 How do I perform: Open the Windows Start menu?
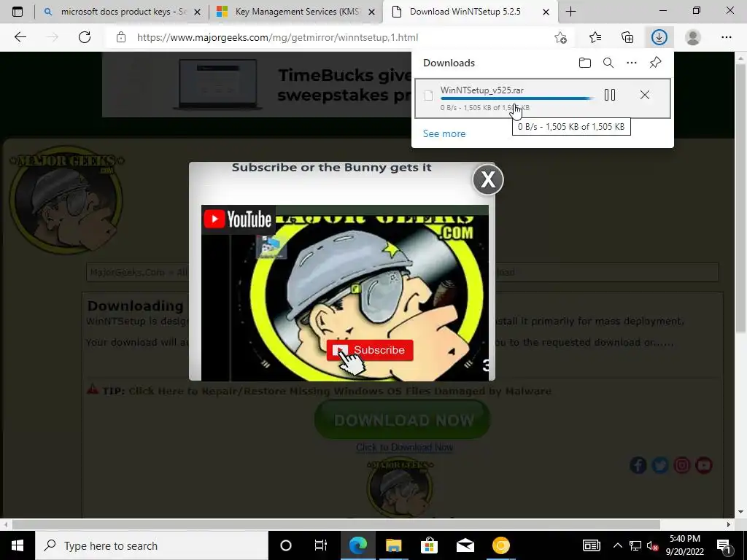18,545
